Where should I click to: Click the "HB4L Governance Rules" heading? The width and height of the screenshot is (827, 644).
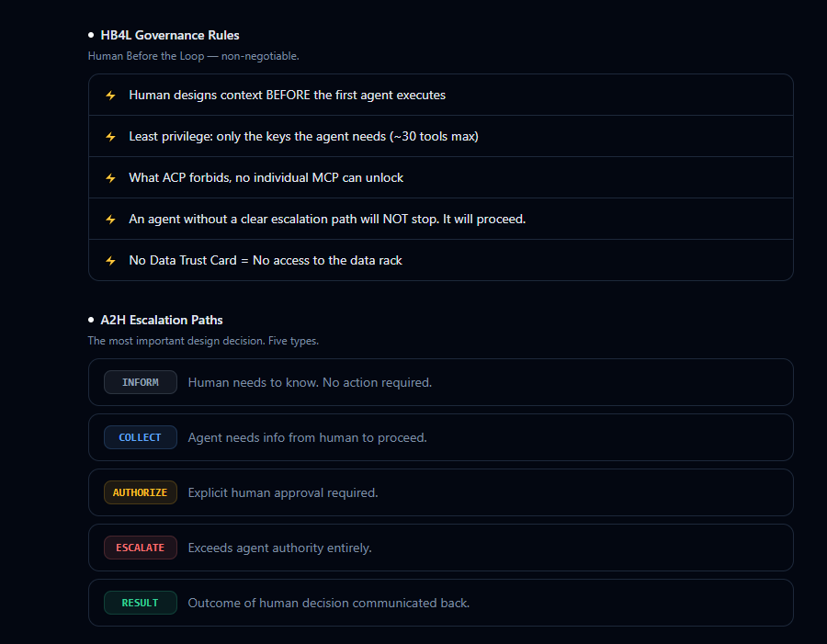(x=170, y=35)
